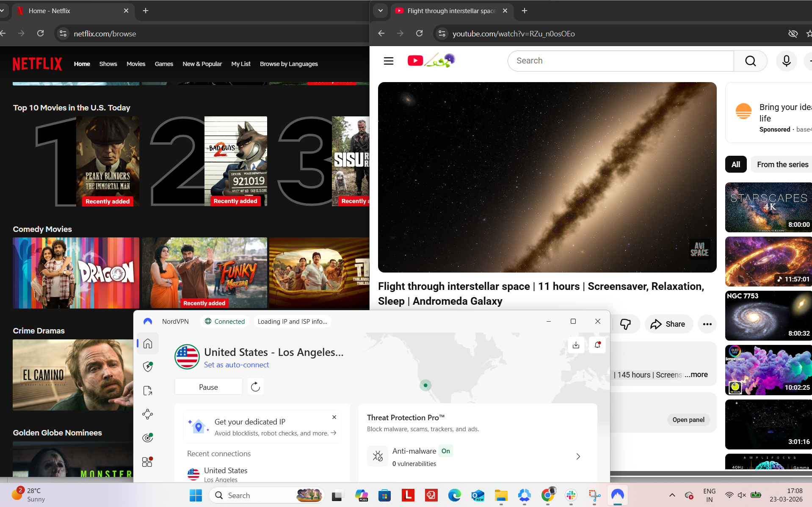The image size is (812, 507).
Task: Click NordVPN reconnect refresh icon
Action: pos(255,387)
